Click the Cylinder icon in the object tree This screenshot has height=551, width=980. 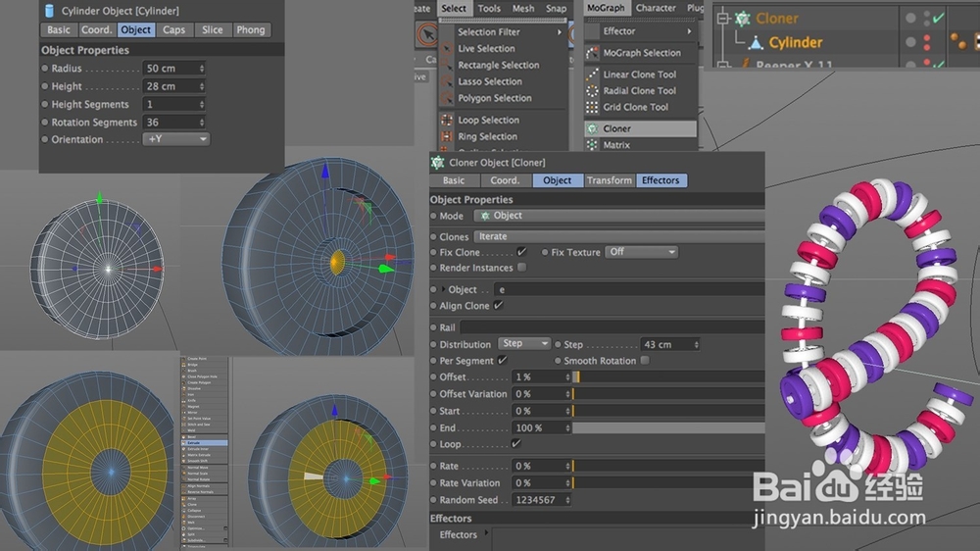(x=756, y=42)
